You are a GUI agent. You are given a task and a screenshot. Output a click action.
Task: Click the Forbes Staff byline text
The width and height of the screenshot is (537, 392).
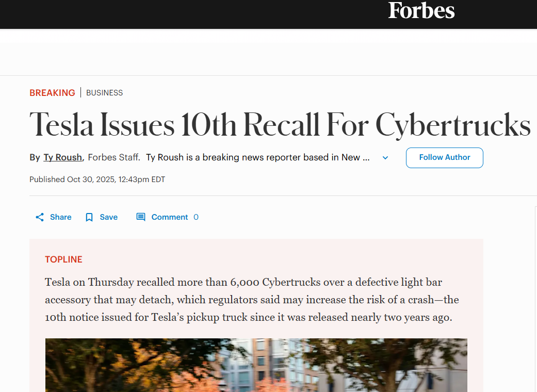[x=113, y=157]
